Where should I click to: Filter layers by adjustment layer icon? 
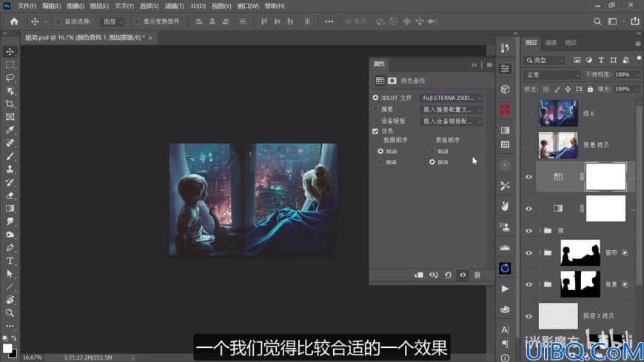(x=589, y=60)
